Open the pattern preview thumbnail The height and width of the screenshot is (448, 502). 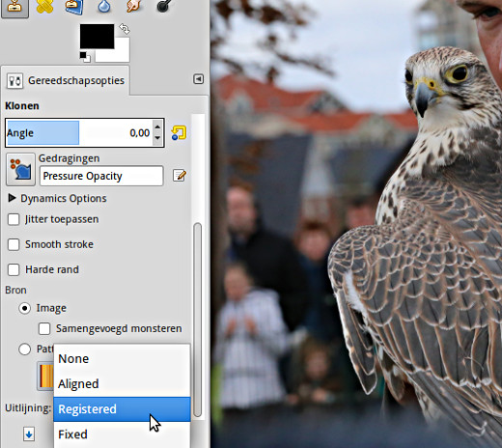pyautogui.click(x=45, y=376)
